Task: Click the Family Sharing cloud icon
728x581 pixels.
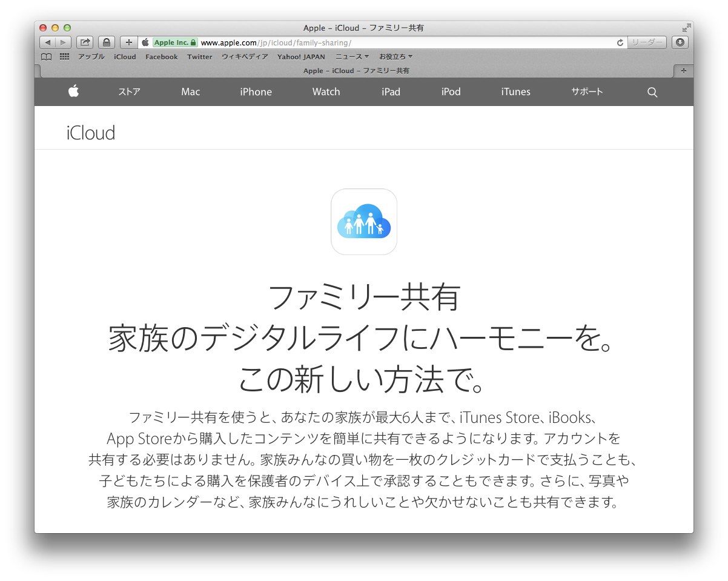Action: click(364, 222)
